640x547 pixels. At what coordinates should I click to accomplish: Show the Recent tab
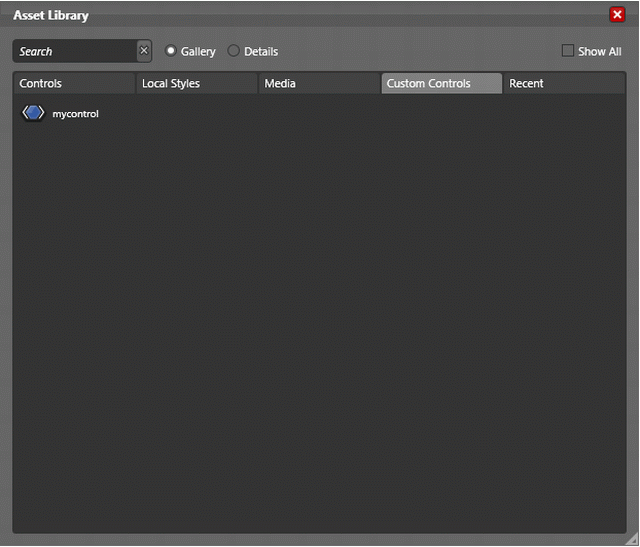coord(564,83)
